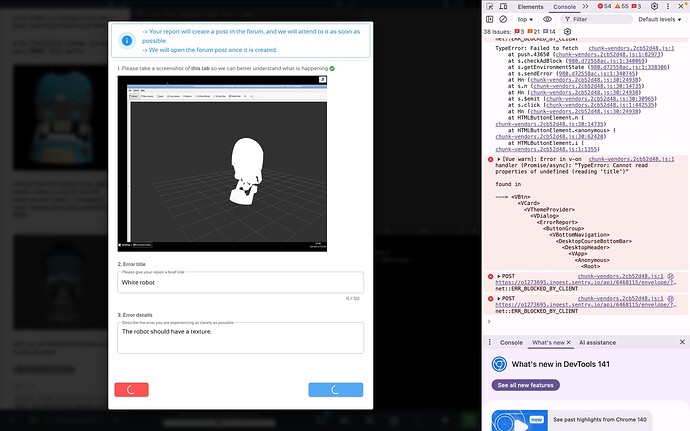Expand more DevTools tabs chevron

click(583, 6)
